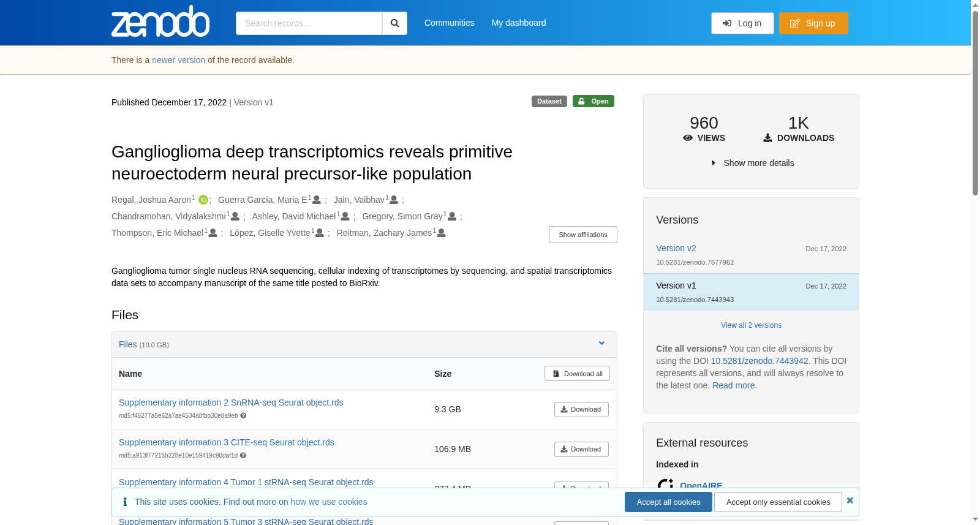Image resolution: width=980 pixels, height=525 pixels.
Task: Click the Download all button
Action: 577,374
